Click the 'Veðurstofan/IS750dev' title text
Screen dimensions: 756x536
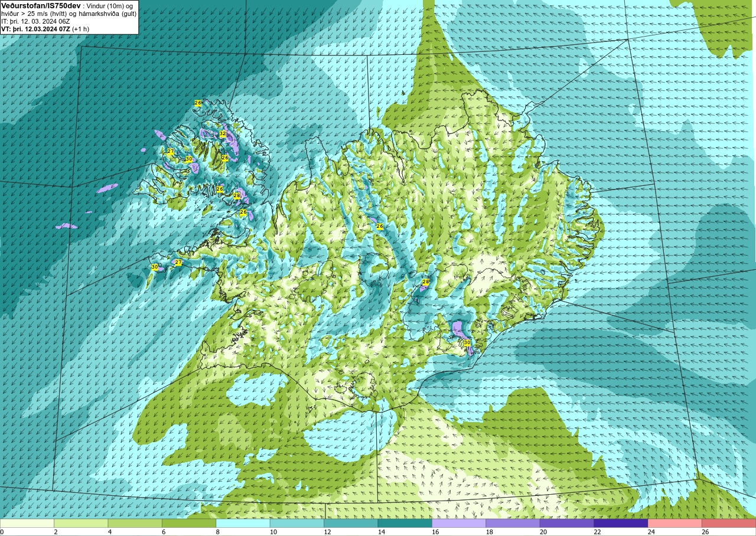click(41, 5)
